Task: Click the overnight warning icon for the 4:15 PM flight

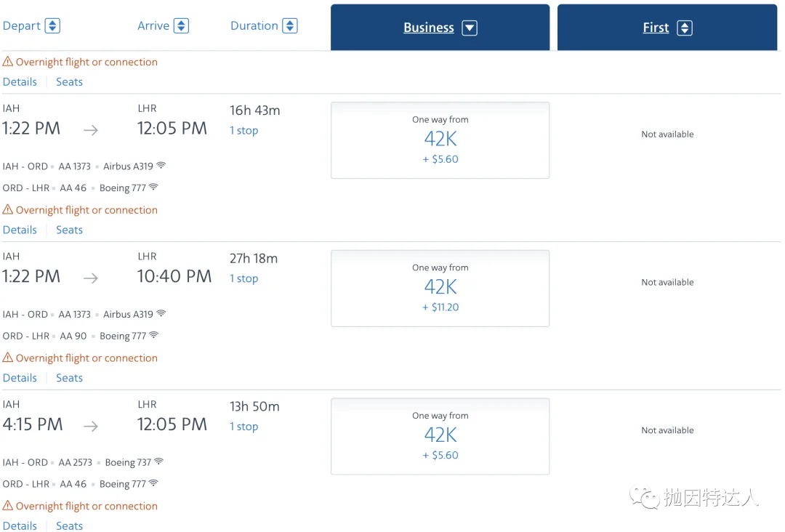Action: pos(8,506)
